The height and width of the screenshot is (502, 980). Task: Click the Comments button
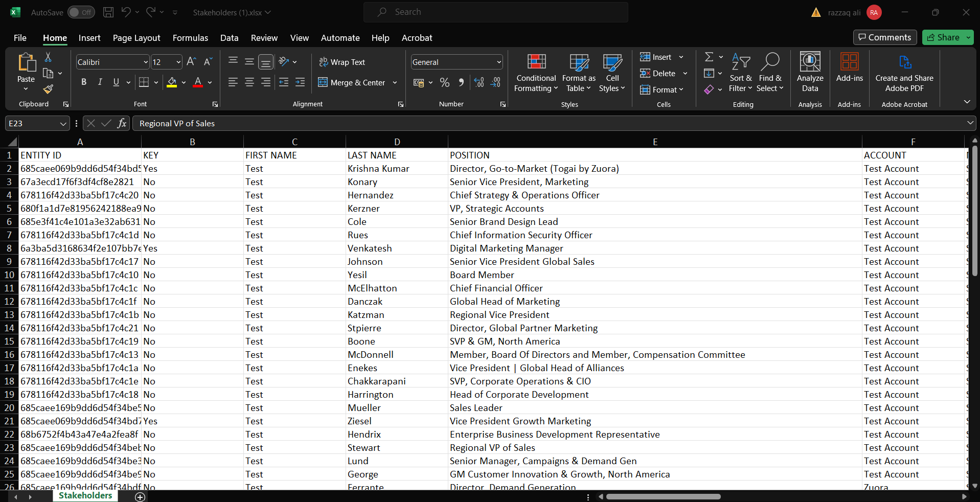(884, 37)
